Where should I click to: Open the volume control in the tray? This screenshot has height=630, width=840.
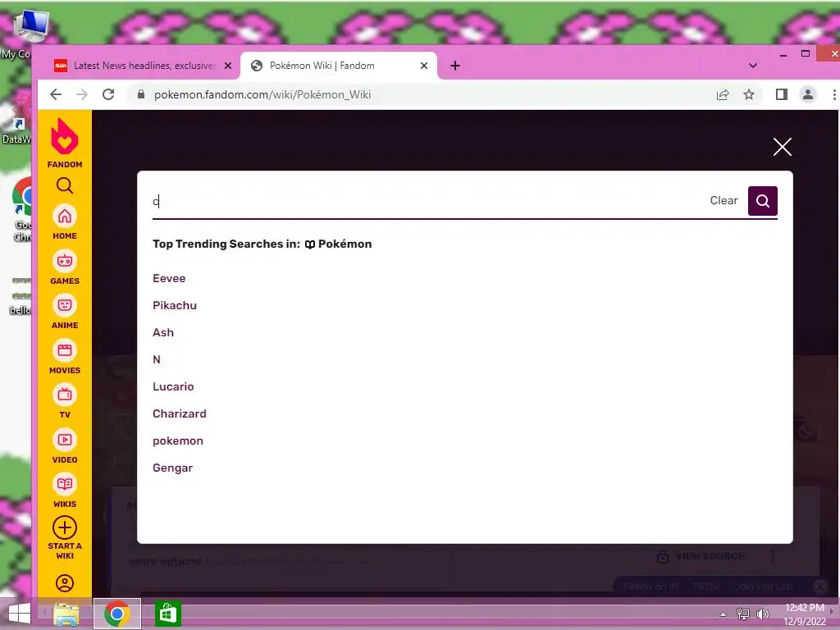[x=762, y=614]
